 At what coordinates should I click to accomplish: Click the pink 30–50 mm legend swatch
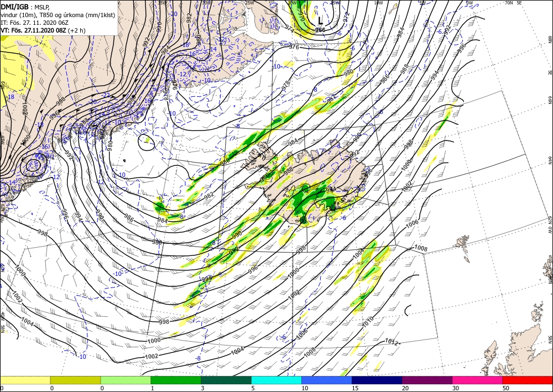tap(478, 380)
